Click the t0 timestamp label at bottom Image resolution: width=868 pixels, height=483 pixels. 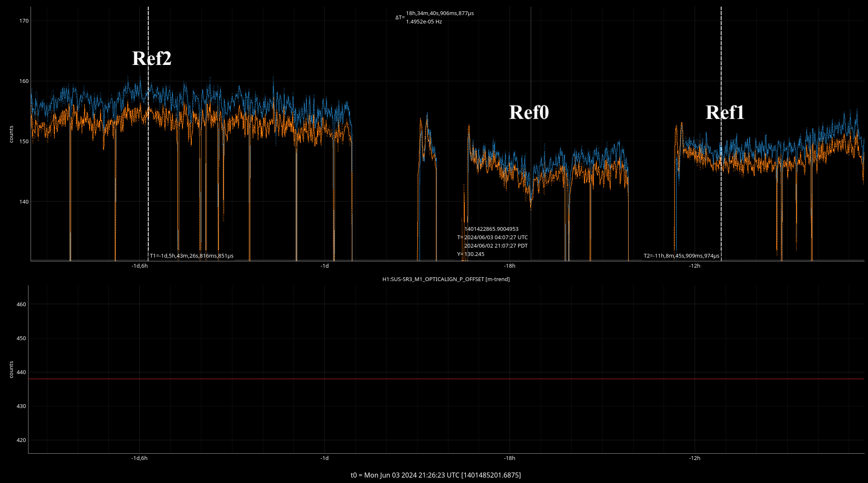pos(435,475)
